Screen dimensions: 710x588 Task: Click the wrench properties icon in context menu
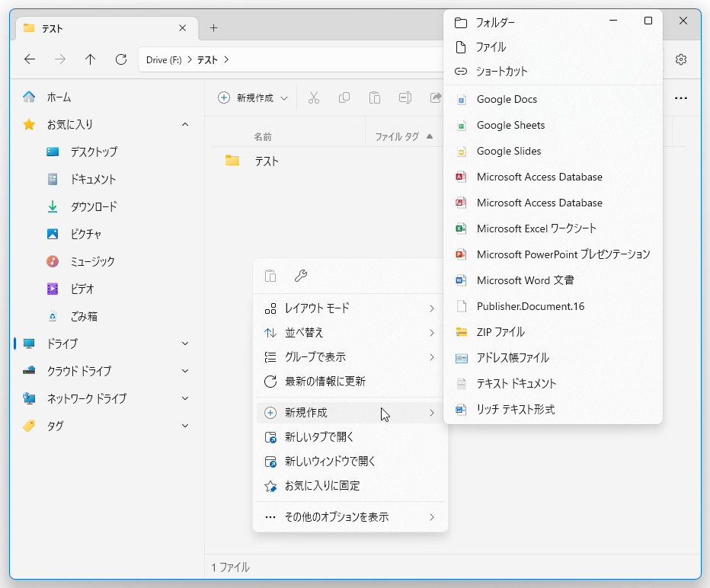[301, 276]
